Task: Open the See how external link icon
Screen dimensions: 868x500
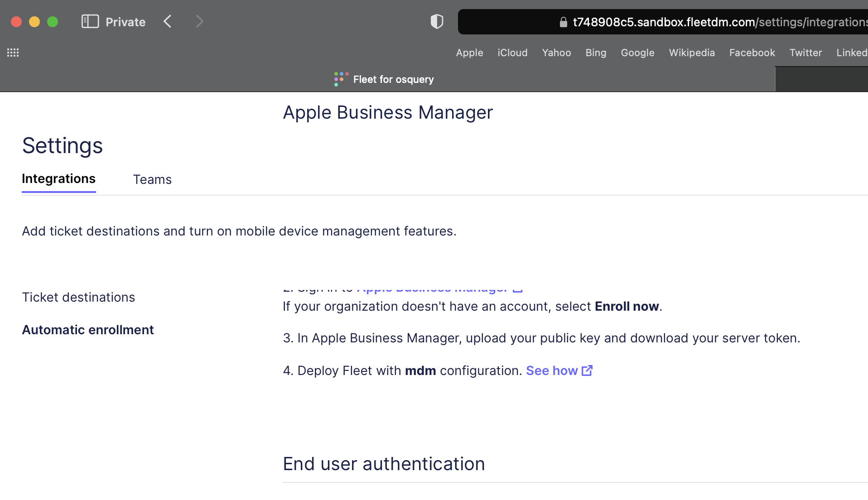Action: tap(587, 370)
